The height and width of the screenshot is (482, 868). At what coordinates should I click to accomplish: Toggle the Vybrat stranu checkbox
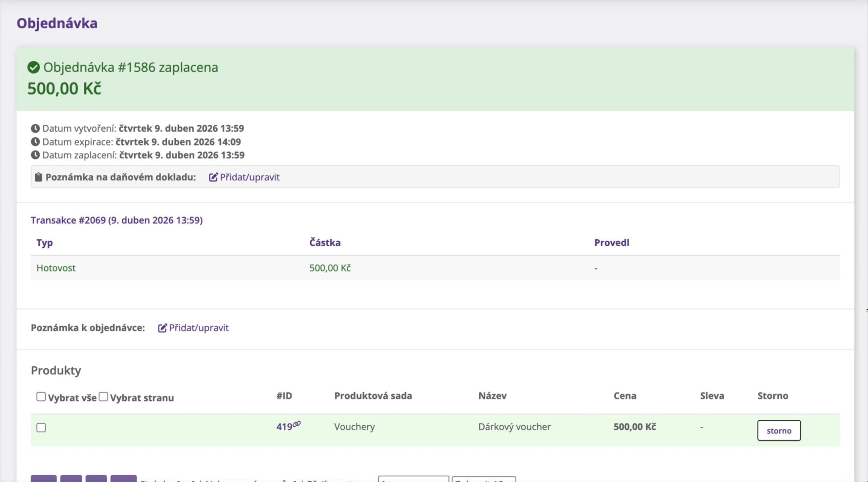tap(104, 397)
